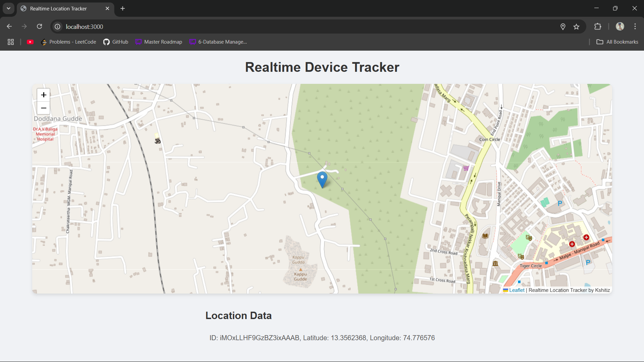Select the Realtime Location Tracker tab
This screenshot has height=362, width=644.
tap(59, 8)
